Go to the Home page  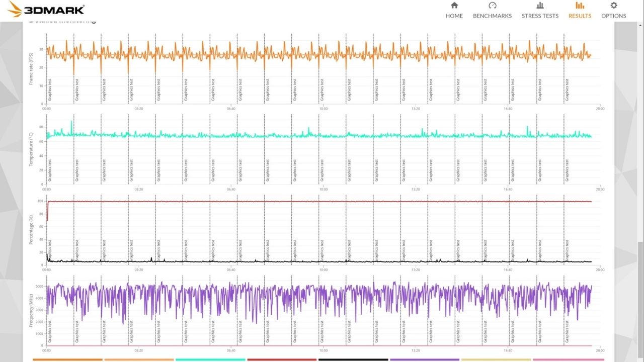pyautogui.click(x=454, y=10)
